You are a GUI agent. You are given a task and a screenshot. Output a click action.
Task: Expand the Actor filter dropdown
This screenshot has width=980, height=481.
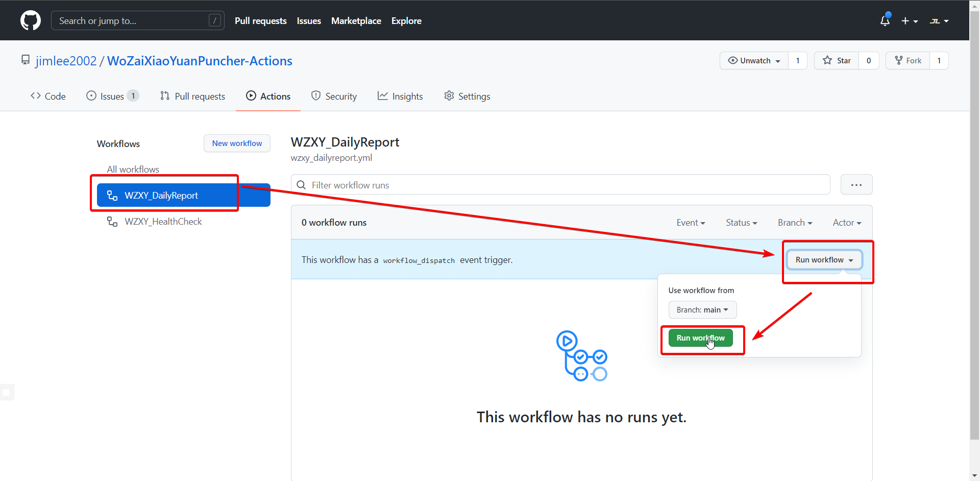(847, 223)
